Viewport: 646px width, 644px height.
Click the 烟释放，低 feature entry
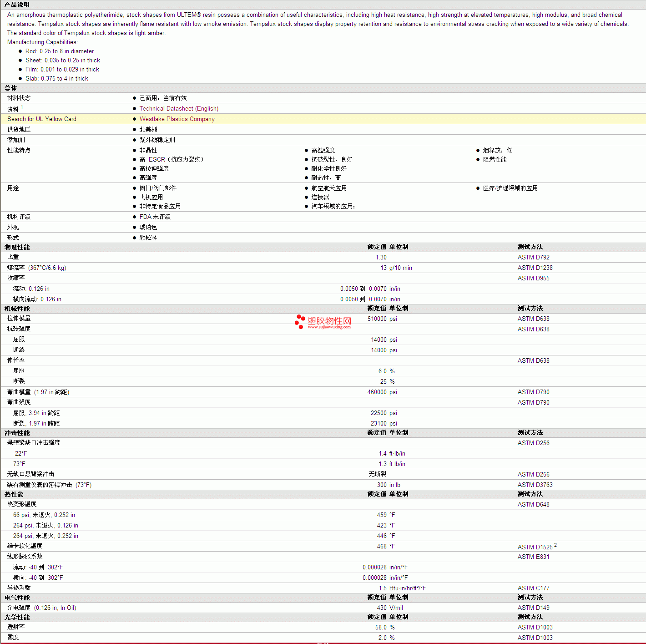tap(498, 150)
